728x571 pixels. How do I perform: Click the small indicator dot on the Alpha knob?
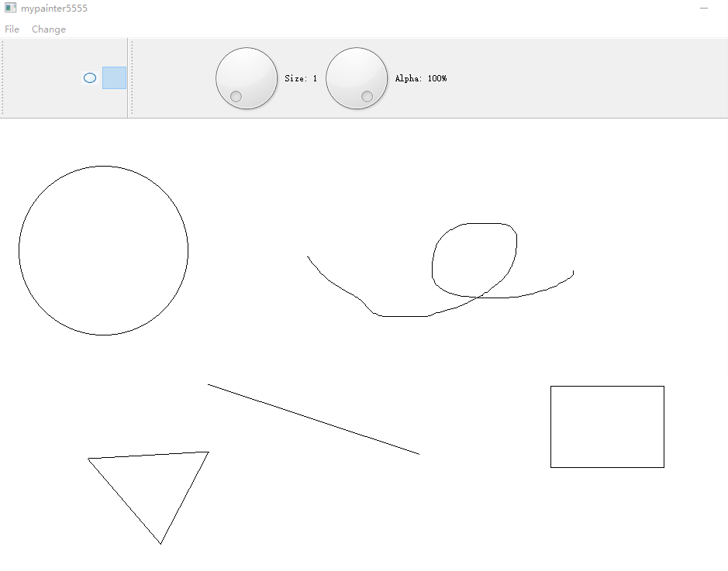pos(365,95)
